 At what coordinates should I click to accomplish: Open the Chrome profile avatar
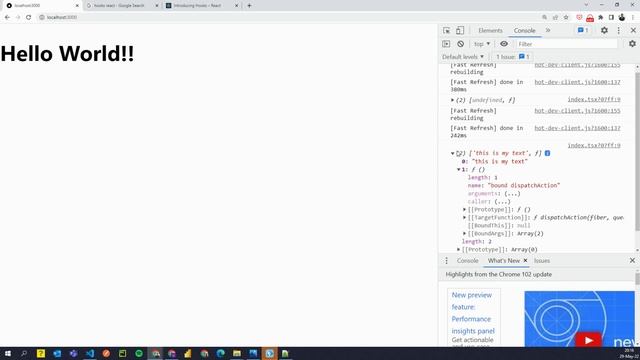pos(622,17)
